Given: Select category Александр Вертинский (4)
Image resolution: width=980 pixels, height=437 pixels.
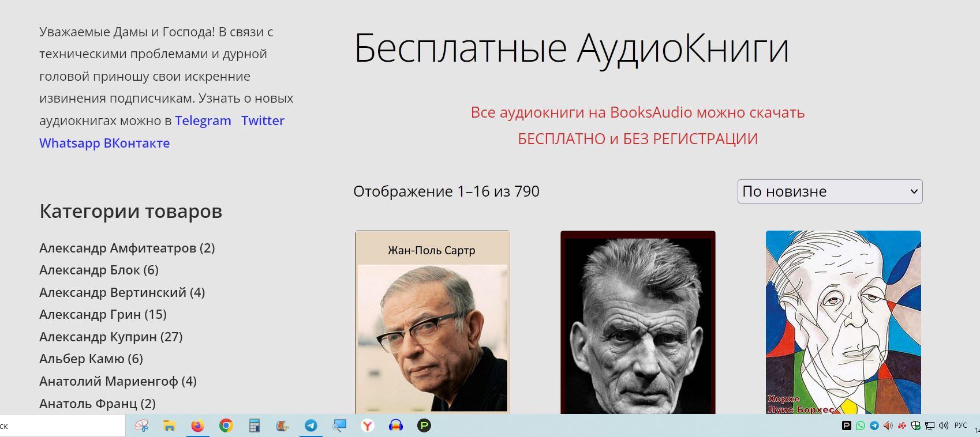Looking at the screenshot, I should coord(122,292).
